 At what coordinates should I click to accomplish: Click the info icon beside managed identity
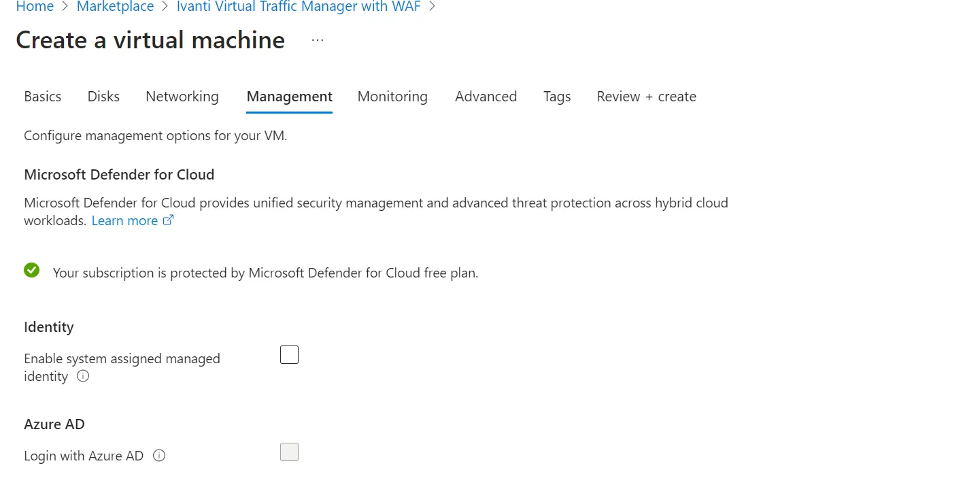click(83, 376)
